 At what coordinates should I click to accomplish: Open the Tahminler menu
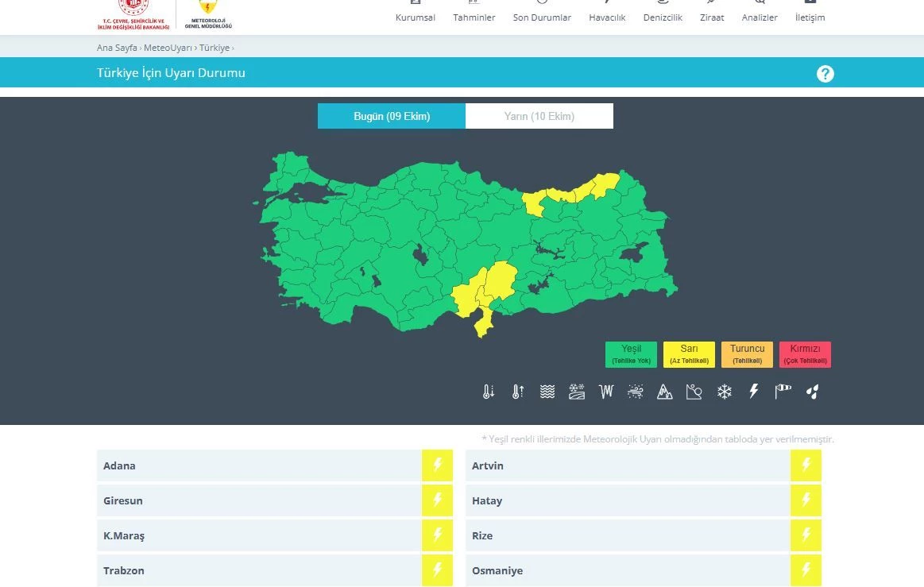pyautogui.click(x=474, y=17)
